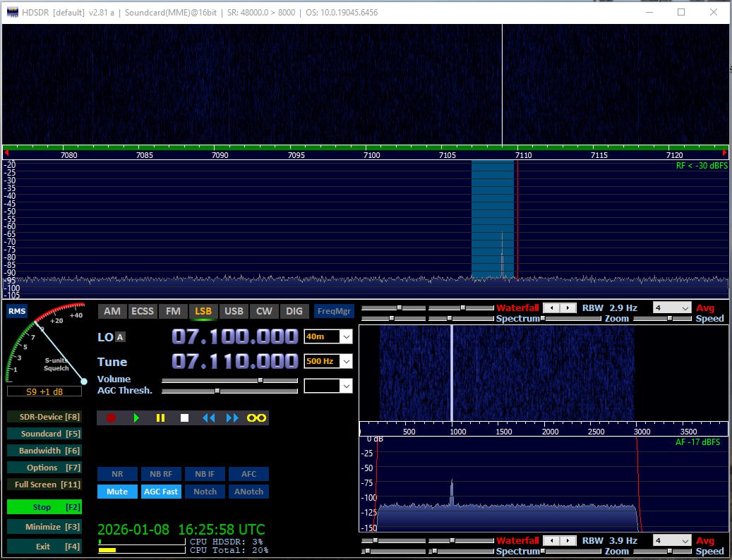732x560 pixels.
Task: Click the red record button
Action: point(111,418)
